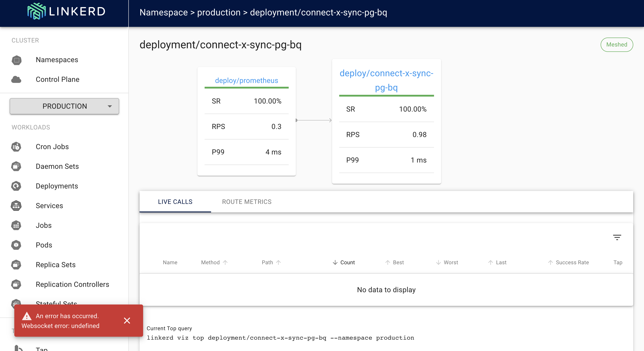
Task: Click prometheus SR value 100.00%
Action: (267, 101)
